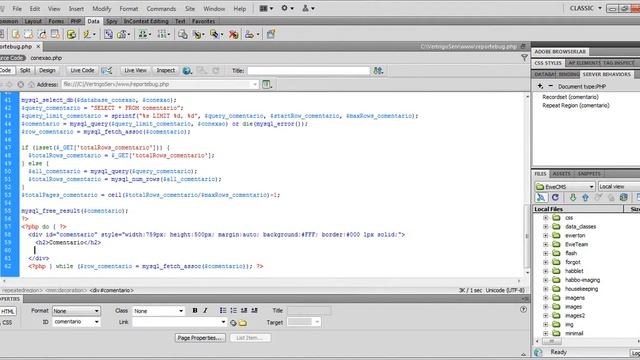
Task: Click the File Management icon beside Title field
Action: tap(378, 71)
